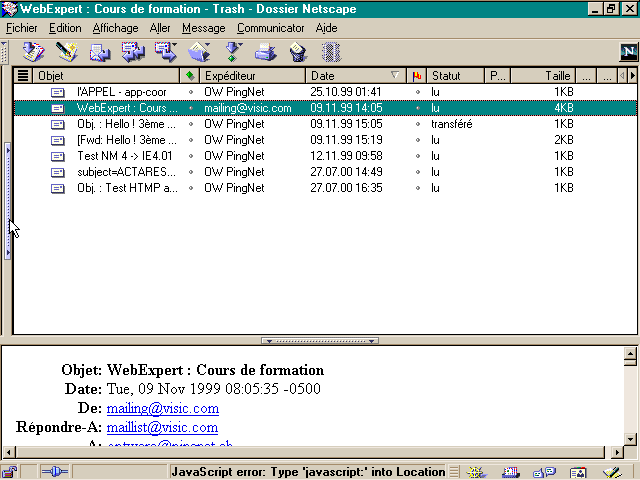Open the Composer component bar icon
This screenshot has width=640, height=480.
pyautogui.click(x=612, y=472)
